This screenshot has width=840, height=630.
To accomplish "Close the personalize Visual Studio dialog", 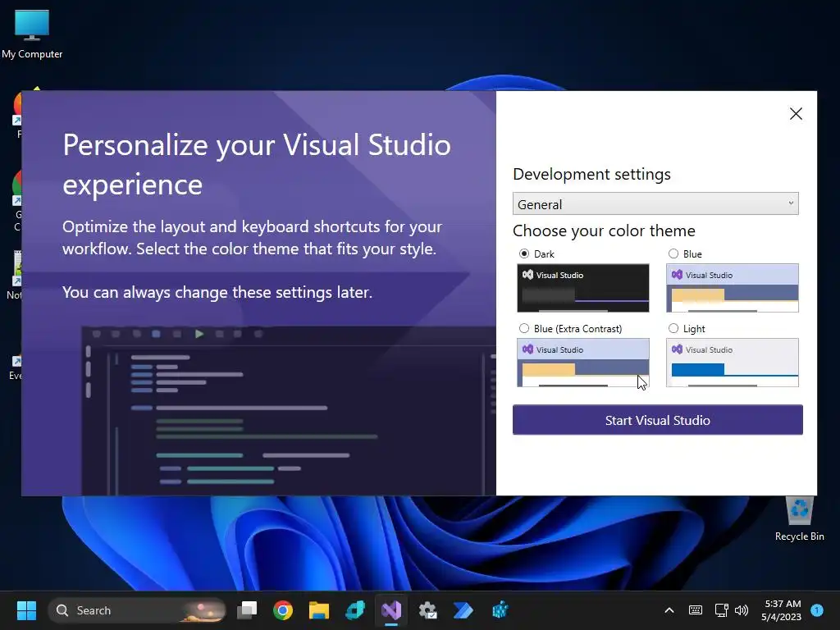I will click(796, 113).
